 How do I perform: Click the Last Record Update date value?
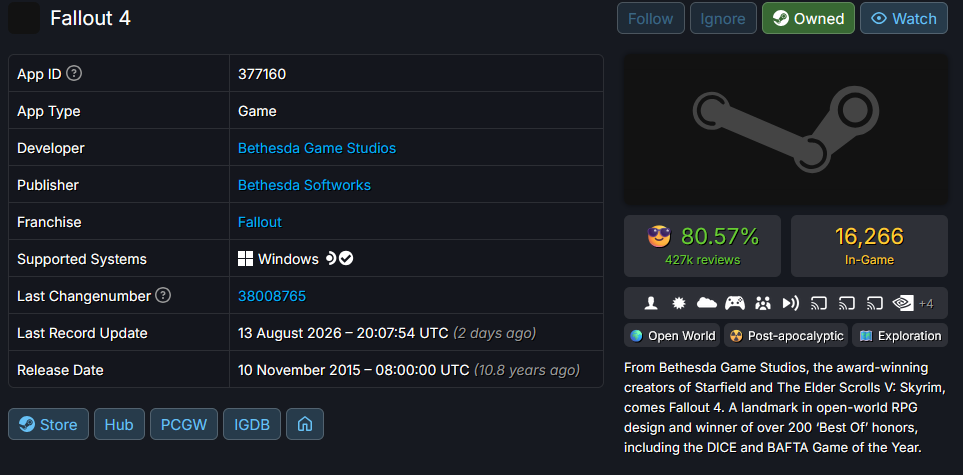tap(343, 333)
